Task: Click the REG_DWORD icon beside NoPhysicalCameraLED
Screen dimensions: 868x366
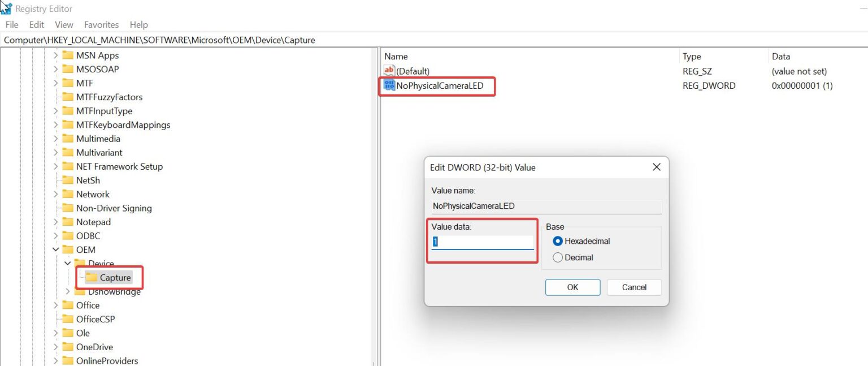Action: point(389,85)
